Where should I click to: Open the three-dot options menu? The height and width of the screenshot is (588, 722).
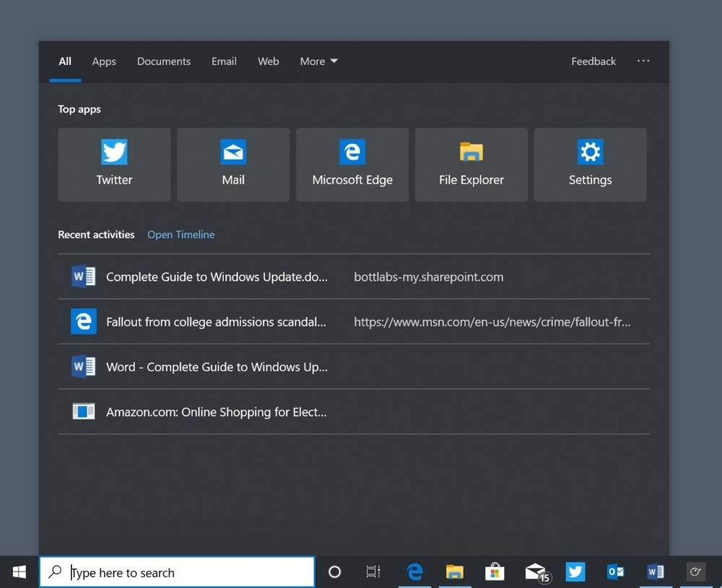tap(643, 61)
